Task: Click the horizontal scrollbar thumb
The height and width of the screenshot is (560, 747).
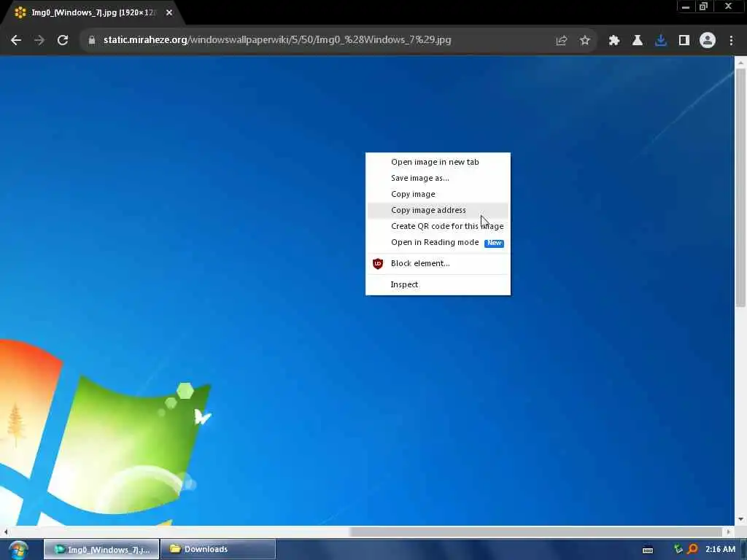Action: point(536,532)
